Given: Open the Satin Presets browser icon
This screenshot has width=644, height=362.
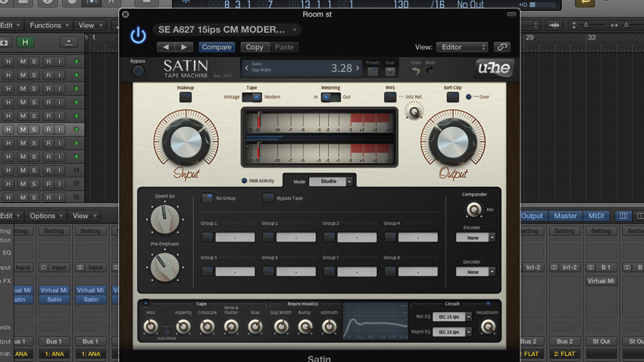Looking at the screenshot, I should 373,71.
